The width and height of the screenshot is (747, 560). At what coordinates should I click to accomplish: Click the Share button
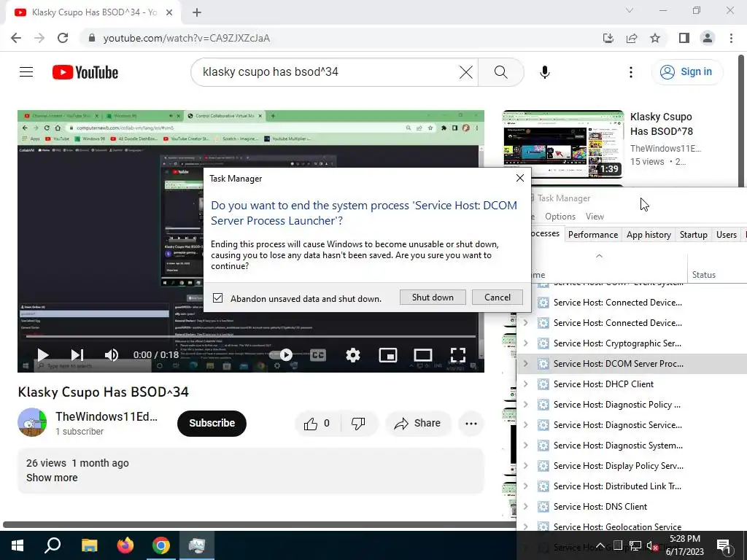(x=418, y=424)
